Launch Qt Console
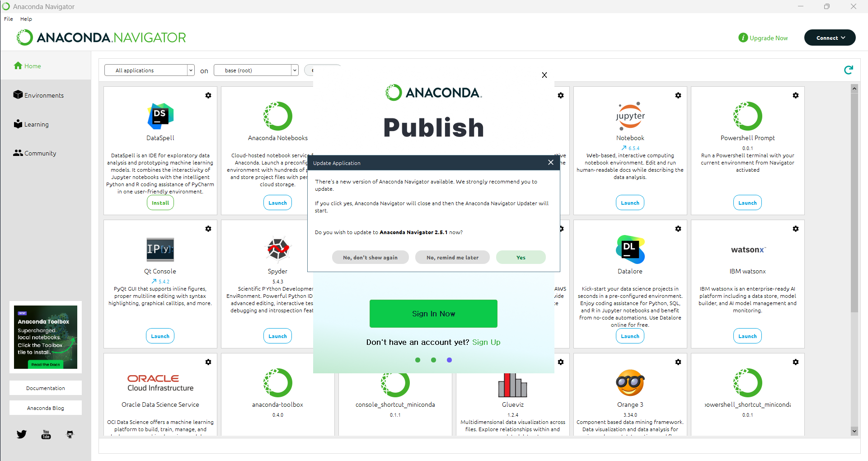Screen dimensions: 868x461 tap(160, 336)
